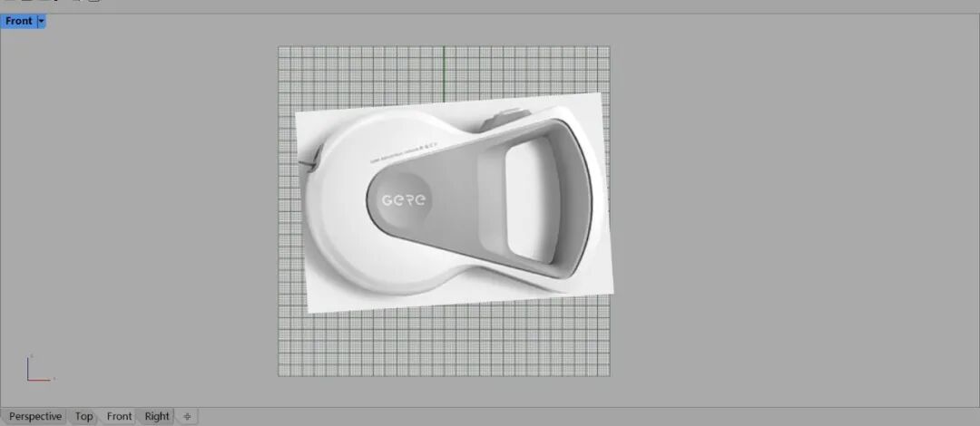This screenshot has width=980, height=426.
Task: Select the Front viewport title label
Action: point(19,21)
